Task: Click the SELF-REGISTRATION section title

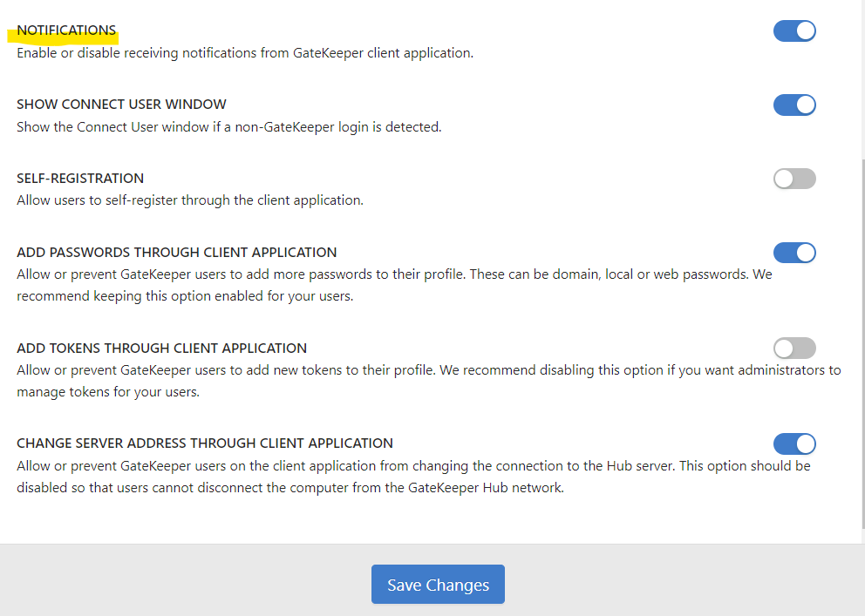Action: [x=79, y=178]
